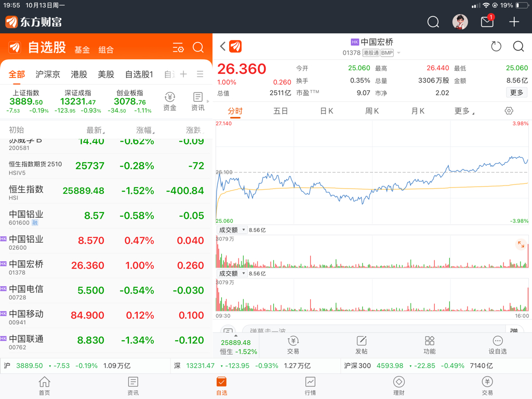Select 中国铝业 601600 row
Image resolution: width=532 pixels, height=399 pixels.
tap(106, 216)
